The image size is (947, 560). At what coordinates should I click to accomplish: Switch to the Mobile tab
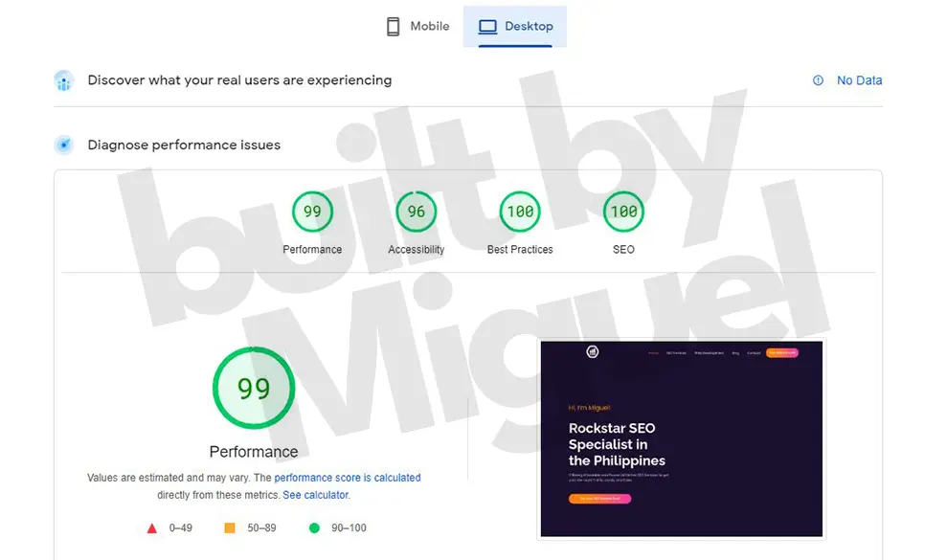(417, 27)
